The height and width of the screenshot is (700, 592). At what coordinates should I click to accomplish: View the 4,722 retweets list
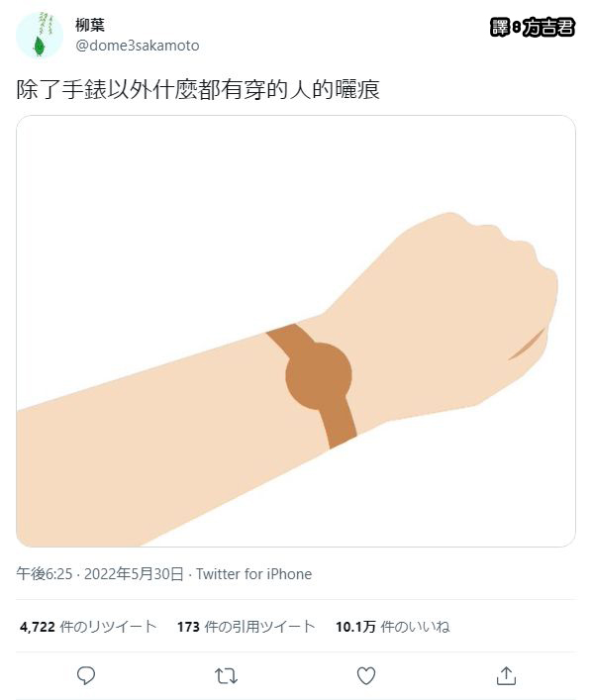[x=88, y=627]
